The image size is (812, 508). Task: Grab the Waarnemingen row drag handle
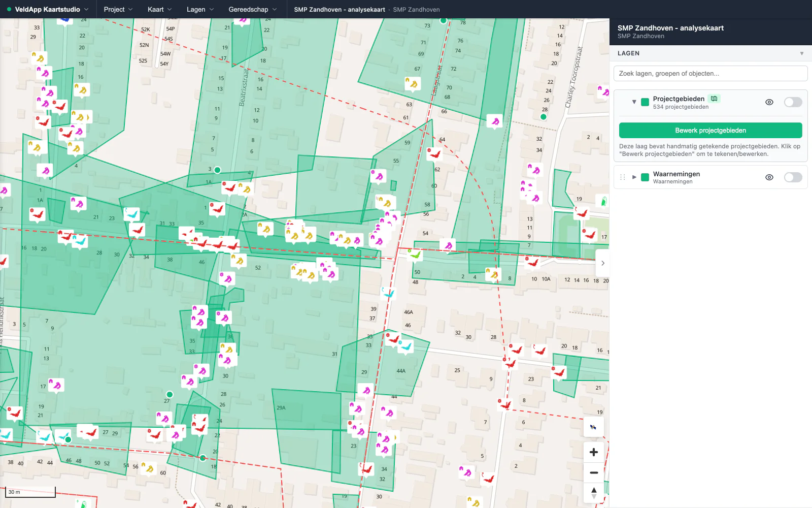(x=623, y=177)
